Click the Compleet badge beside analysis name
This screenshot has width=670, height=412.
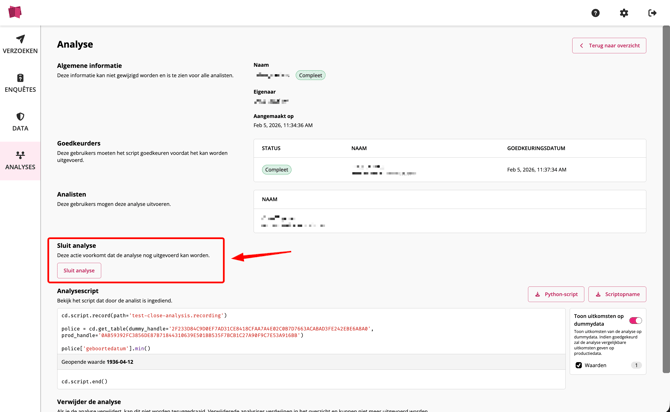(310, 75)
